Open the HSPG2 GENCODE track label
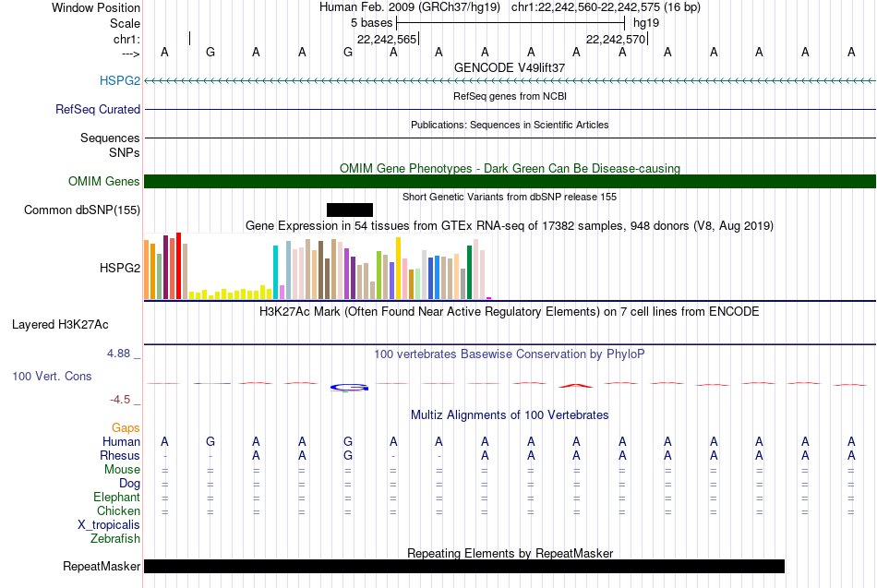The width and height of the screenshot is (877, 588). 120,80
